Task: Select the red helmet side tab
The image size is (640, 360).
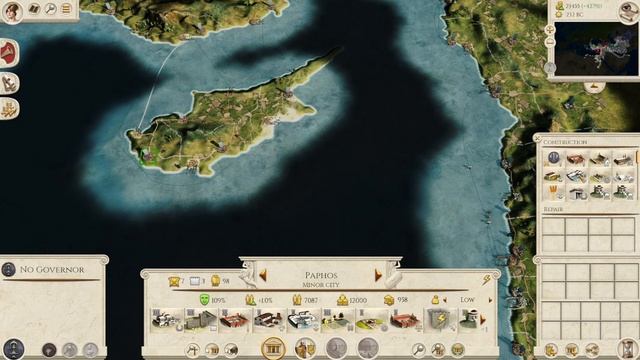Action: click(9, 54)
